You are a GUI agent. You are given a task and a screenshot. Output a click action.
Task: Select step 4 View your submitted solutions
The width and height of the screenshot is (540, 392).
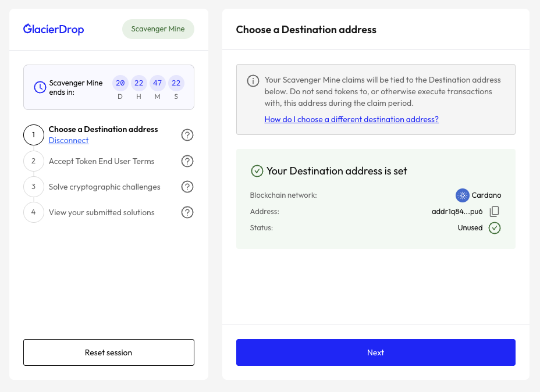(101, 212)
